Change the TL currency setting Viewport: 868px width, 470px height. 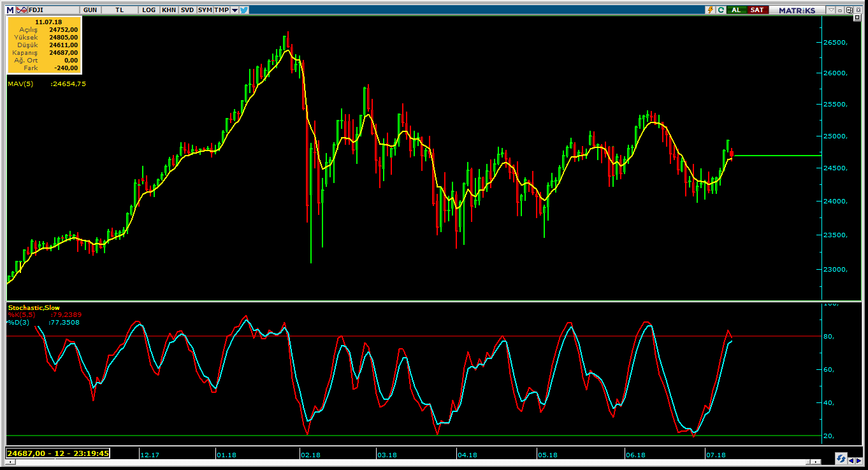pyautogui.click(x=120, y=10)
